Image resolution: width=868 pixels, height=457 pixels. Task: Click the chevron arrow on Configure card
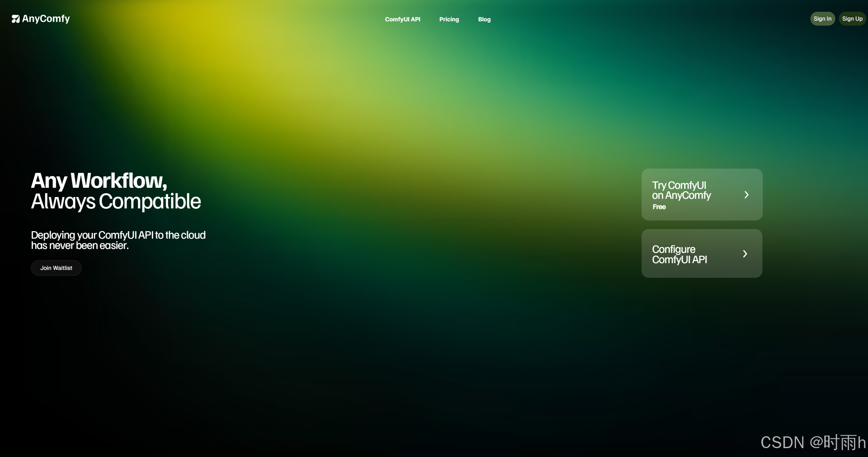tap(745, 254)
